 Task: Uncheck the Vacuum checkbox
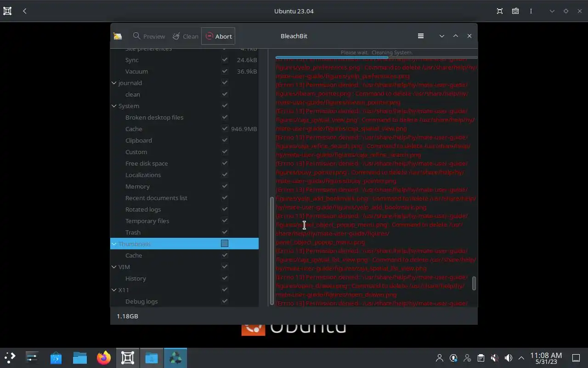click(225, 71)
